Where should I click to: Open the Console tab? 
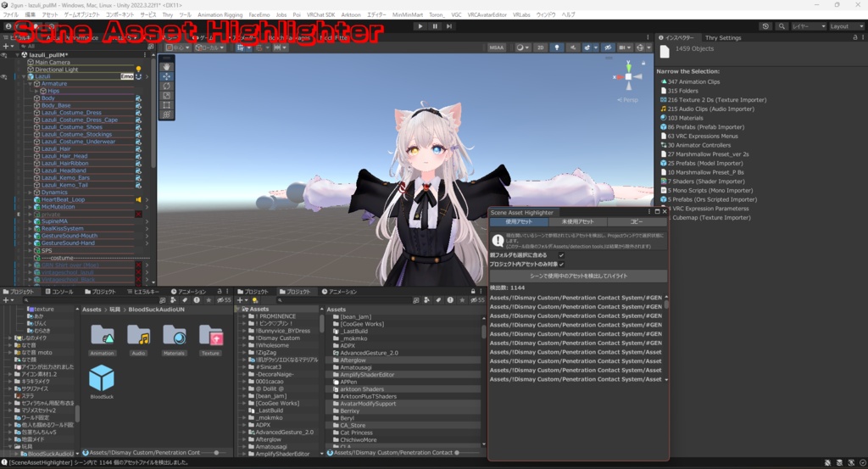click(59, 291)
